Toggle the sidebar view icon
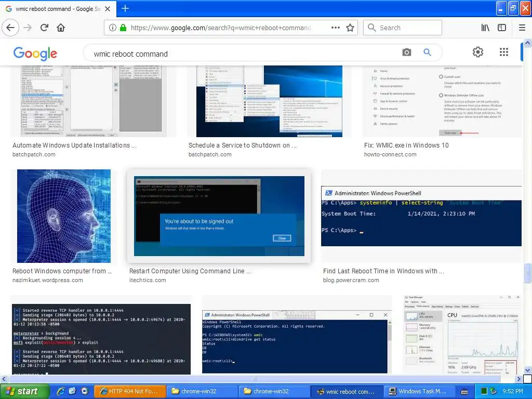 502,28
